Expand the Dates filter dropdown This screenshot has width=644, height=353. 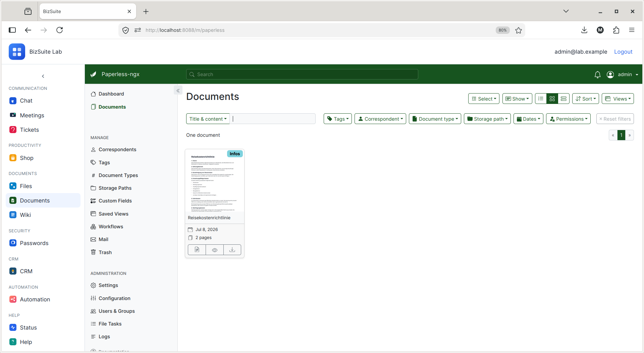528,119
